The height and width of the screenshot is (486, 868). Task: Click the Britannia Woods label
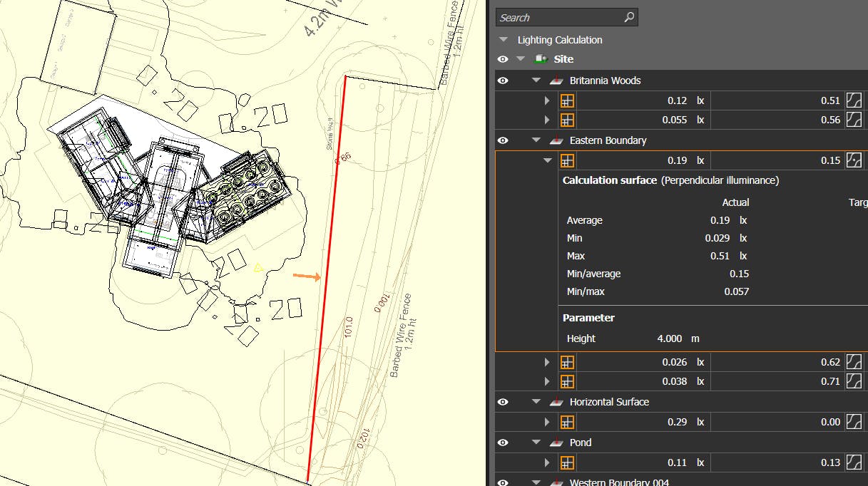pos(605,81)
